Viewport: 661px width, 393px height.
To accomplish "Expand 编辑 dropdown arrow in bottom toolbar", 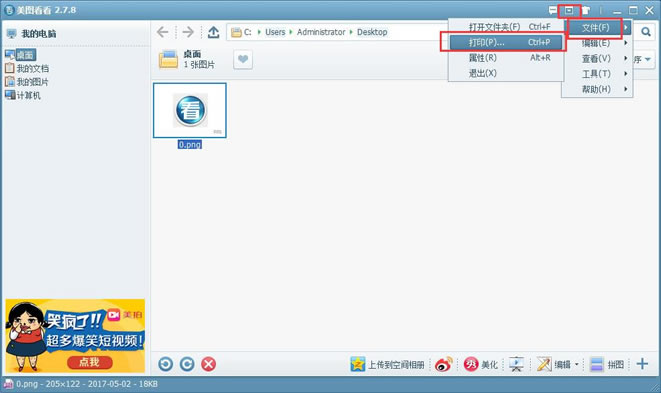I will point(577,364).
